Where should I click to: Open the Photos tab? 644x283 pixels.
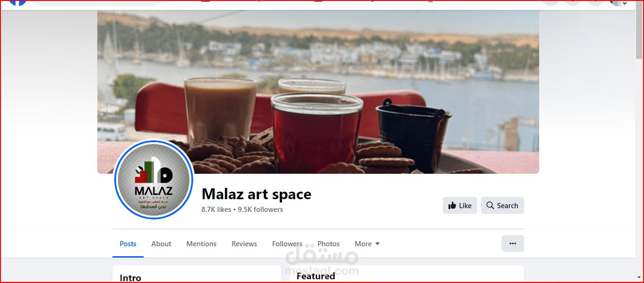329,244
